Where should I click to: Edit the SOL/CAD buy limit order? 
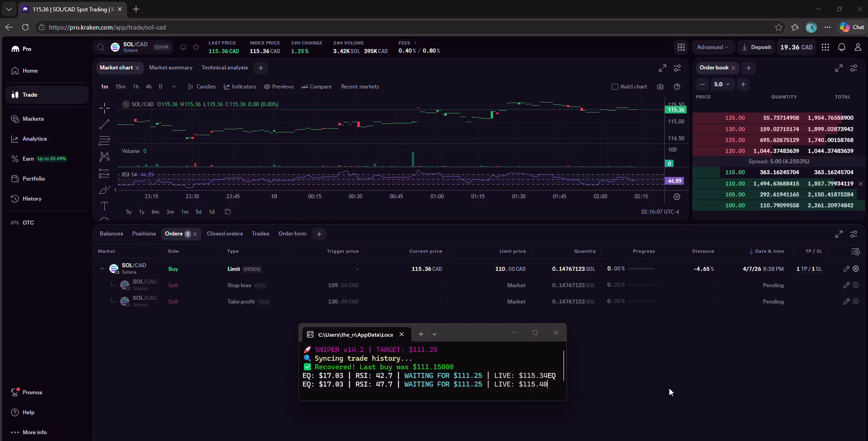click(x=846, y=269)
